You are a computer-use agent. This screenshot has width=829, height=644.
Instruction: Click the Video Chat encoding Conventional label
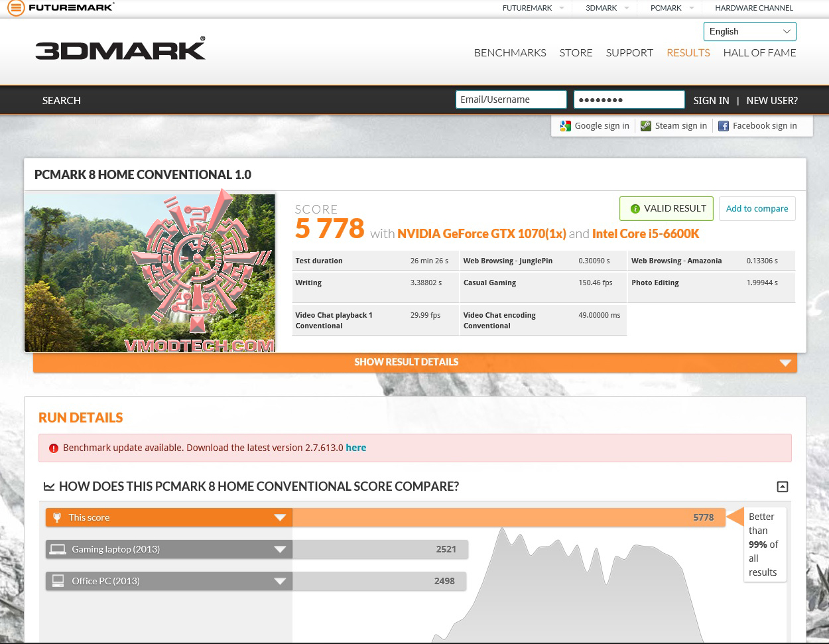499,320
